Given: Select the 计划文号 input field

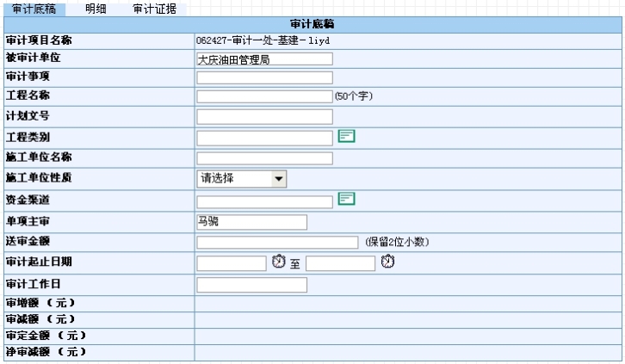Looking at the screenshot, I should click(x=264, y=116).
